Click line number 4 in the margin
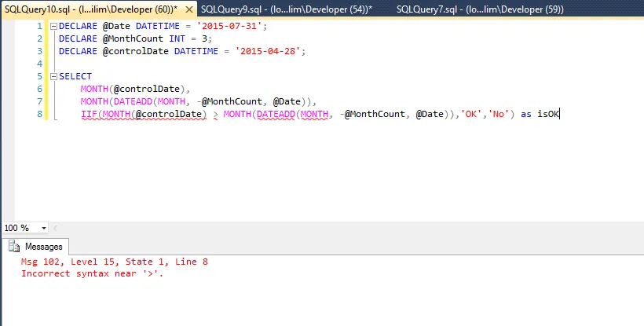Image resolution: width=644 pixels, height=326 pixels. (39, 64)
